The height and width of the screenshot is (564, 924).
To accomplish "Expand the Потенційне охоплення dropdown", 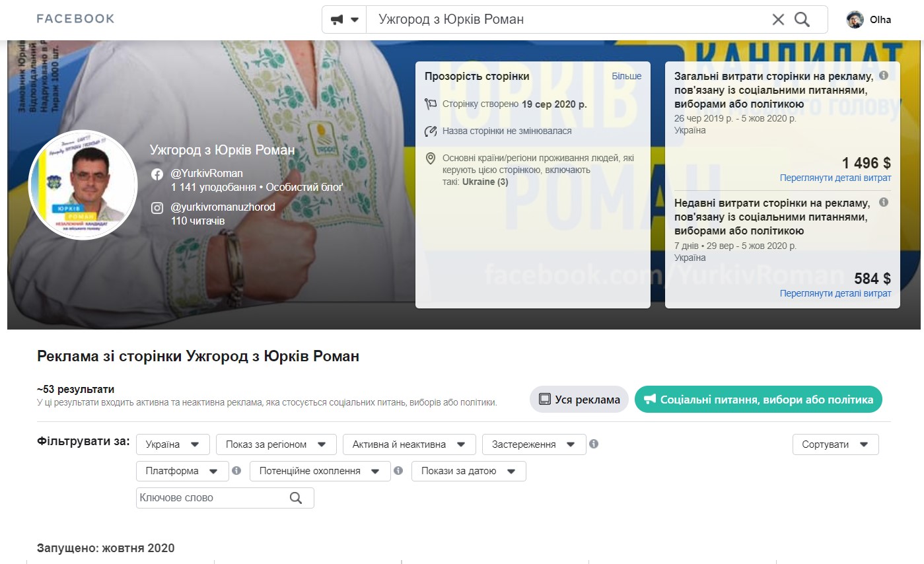I will tap(320, 472).
